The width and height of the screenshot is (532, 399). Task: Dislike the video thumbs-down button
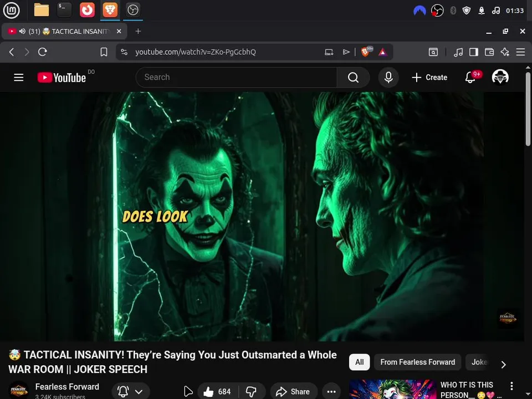point(252,392)
